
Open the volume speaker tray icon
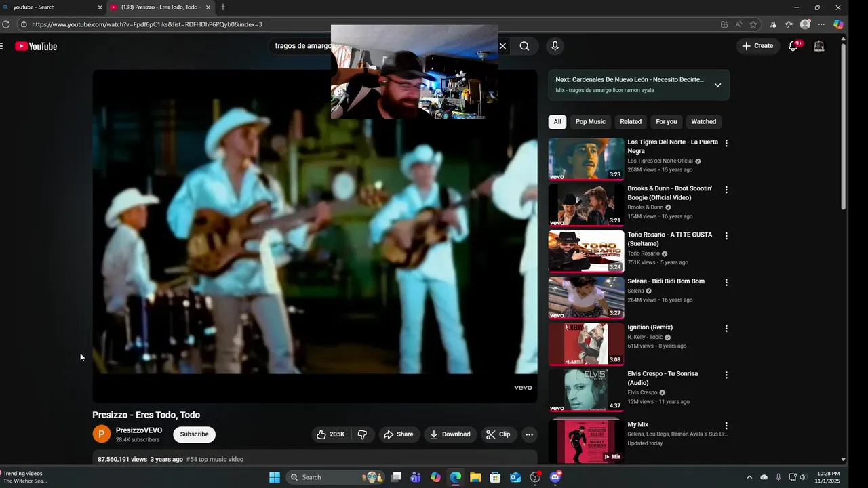coord(802,477)
